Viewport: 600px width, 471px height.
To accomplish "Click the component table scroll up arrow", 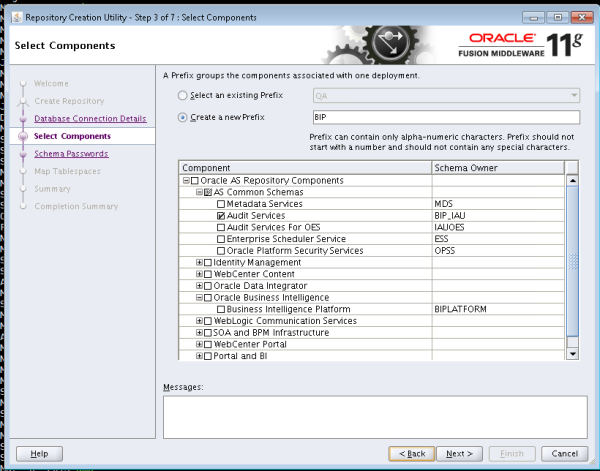I will tap(572, 181).
